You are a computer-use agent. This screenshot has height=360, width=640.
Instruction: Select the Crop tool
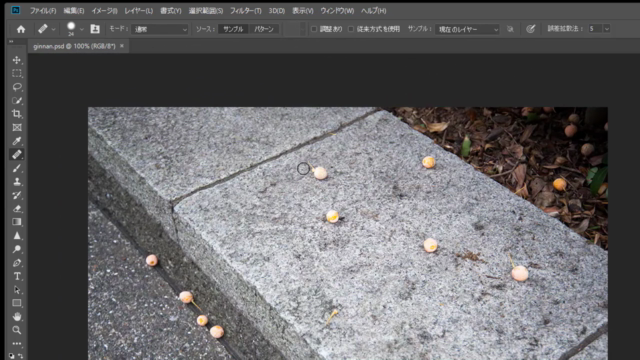(17, 114)
